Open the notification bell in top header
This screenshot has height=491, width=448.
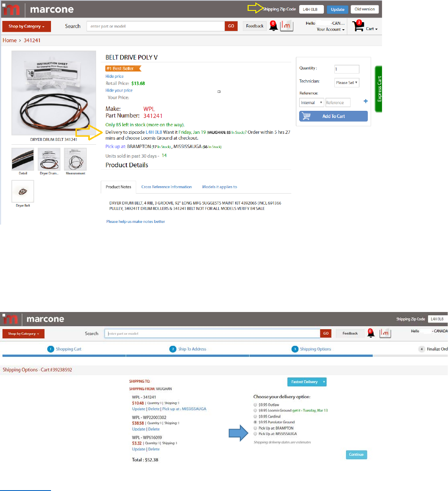click(273, 26)
